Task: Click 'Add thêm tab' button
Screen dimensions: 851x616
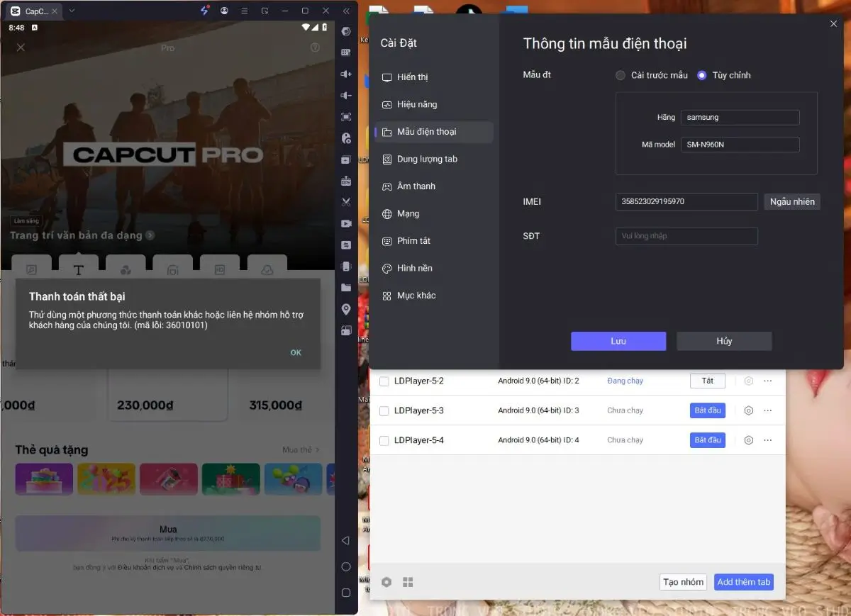Action: point(744,582)
